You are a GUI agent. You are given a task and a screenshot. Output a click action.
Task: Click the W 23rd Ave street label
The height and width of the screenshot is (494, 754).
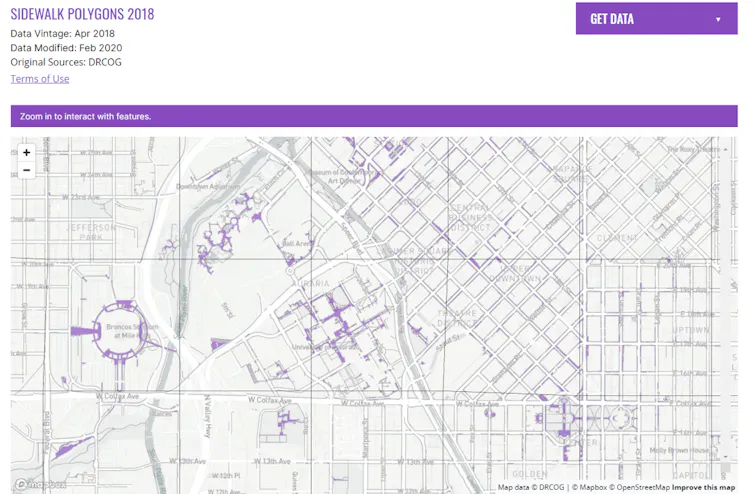click(81, 197)
